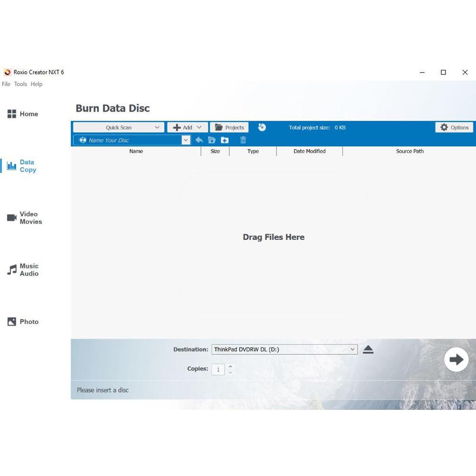Click the undo arrow in the toolbar
The image size is (476, 476).
click(199, 139)
